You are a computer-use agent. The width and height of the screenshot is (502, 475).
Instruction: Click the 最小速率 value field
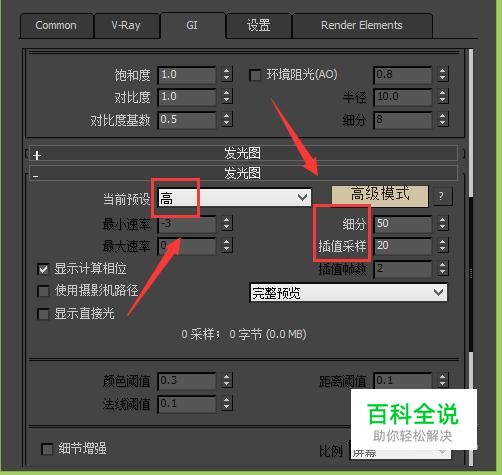pos(187,223)
